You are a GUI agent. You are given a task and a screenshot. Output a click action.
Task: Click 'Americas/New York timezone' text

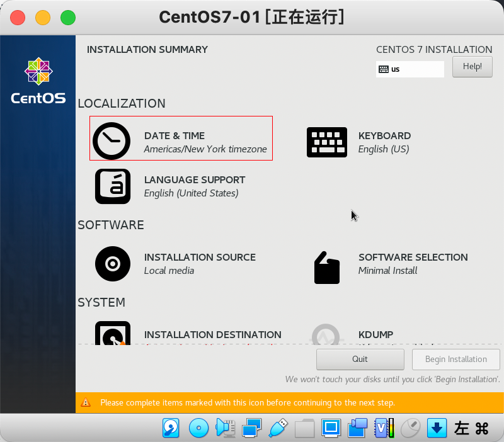(205, 149)
